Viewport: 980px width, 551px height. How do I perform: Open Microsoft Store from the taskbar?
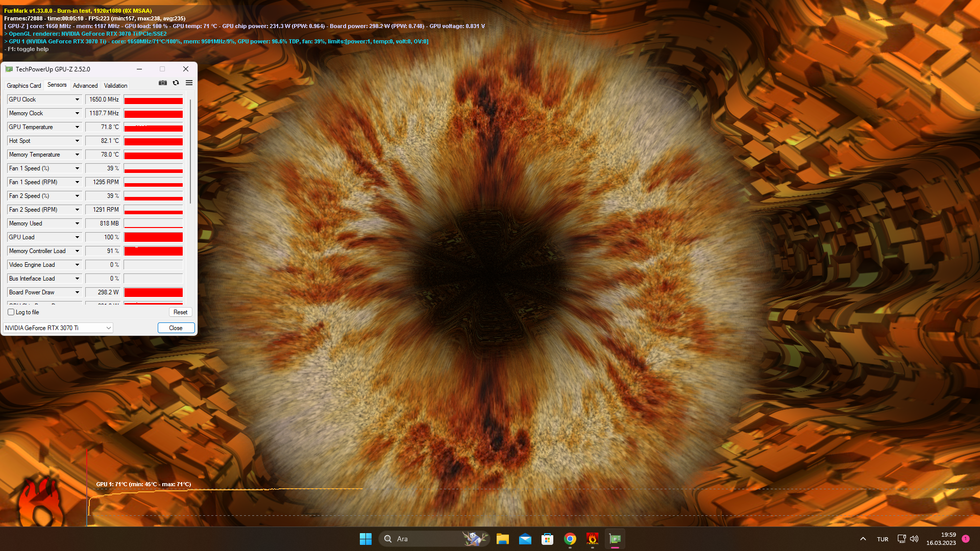[547, 539]
